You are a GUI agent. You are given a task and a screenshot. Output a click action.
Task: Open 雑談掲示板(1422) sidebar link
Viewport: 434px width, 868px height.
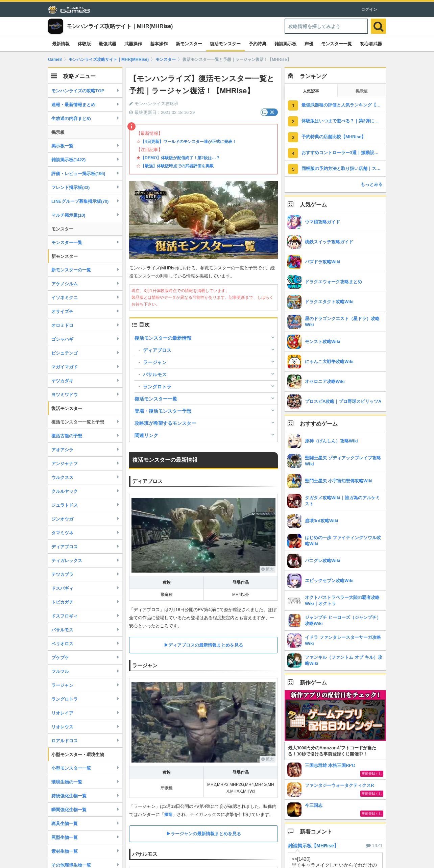click(x=85, y=160)
